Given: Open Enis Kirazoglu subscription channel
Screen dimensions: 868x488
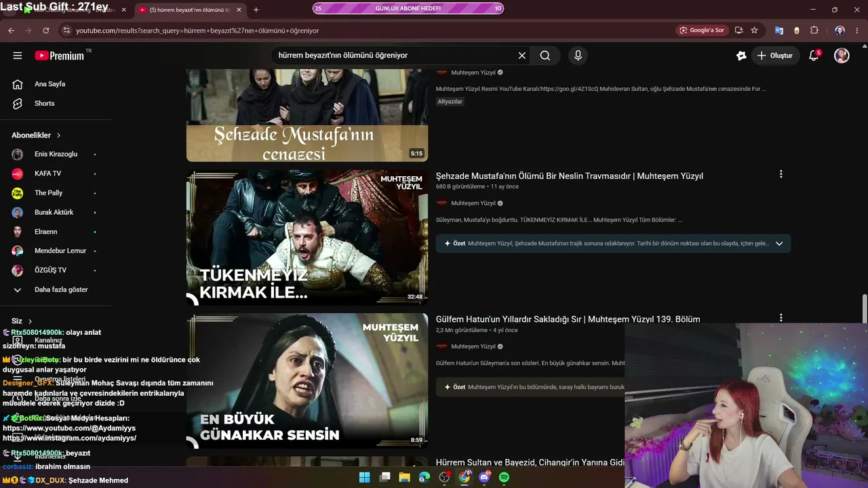Looking at the screenshot, I should 56,155.
